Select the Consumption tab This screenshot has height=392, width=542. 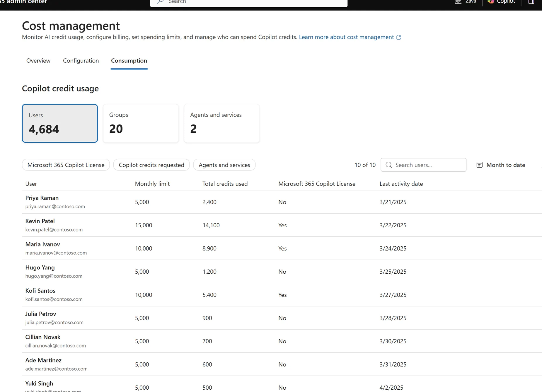[x=129, y=61]
